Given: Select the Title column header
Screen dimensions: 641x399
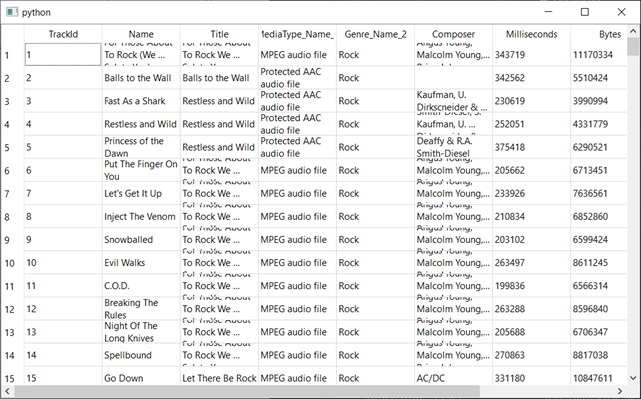Looking at the screenshot, I should (219, 34).
